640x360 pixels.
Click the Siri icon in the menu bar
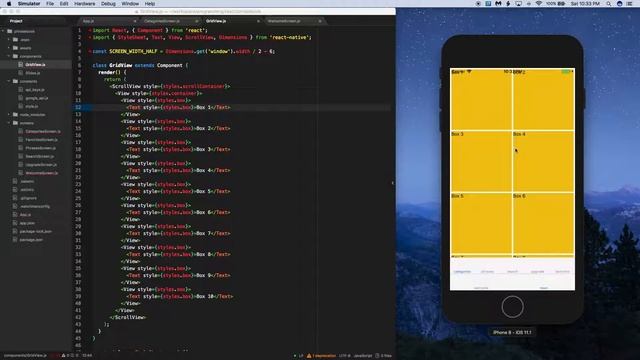[x=620, y=4]
